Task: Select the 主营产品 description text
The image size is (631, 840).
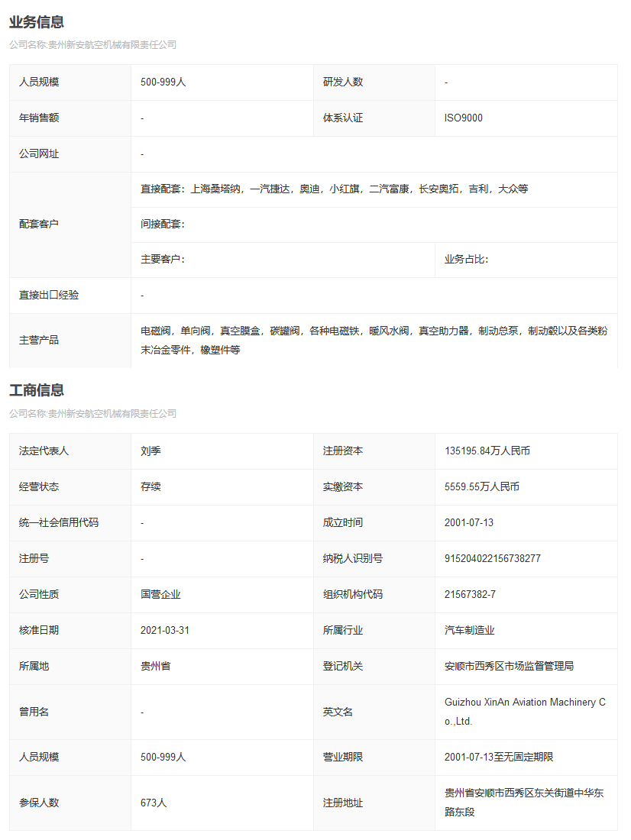Action: 374,340
